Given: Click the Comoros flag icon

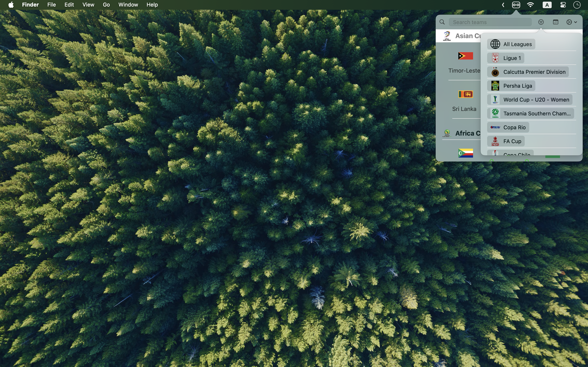Looking at the screenshot, I should point(465,153).
